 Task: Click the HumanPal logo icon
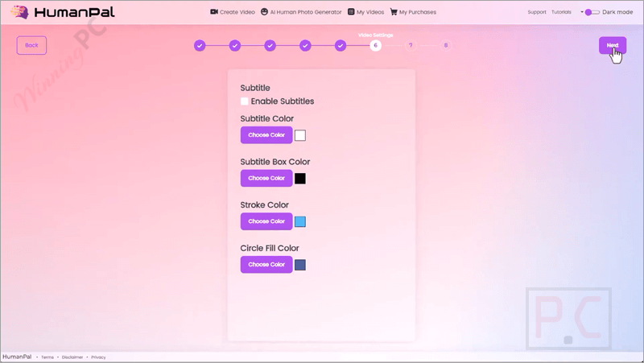(19, 12)
